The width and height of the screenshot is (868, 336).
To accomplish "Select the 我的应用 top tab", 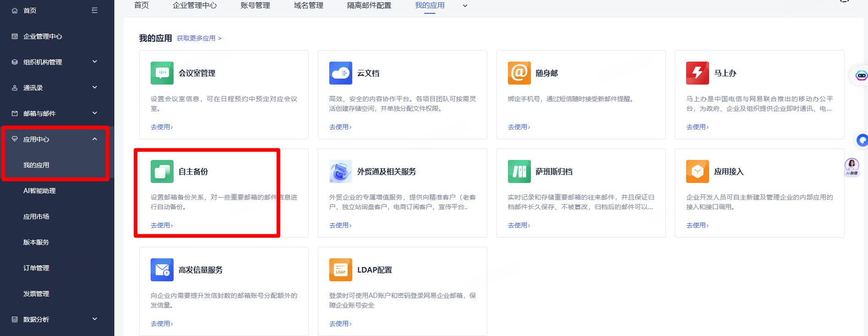I will click(x=430, y=6).
